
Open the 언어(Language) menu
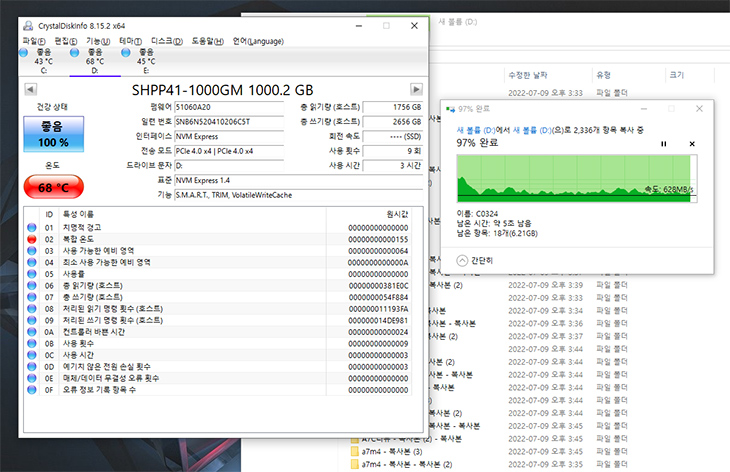[258, 41]
